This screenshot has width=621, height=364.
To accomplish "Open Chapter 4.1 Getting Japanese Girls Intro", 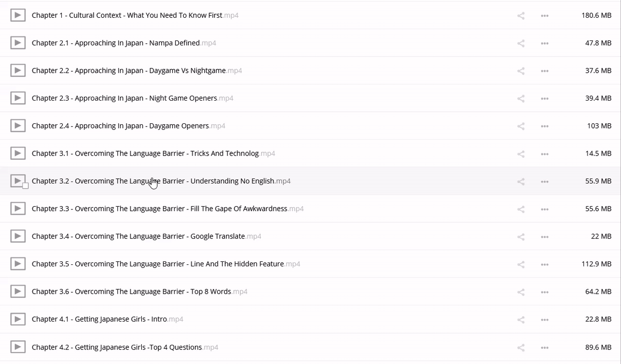I will coord(99,319).
